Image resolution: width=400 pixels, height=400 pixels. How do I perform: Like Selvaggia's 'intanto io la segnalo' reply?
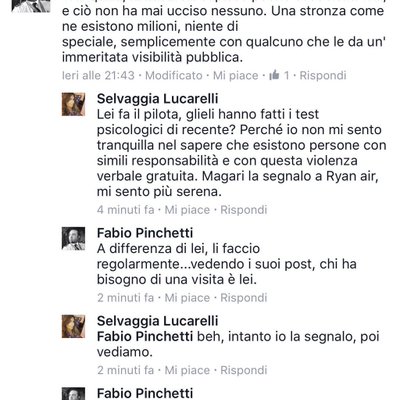[x=187, y=370]
